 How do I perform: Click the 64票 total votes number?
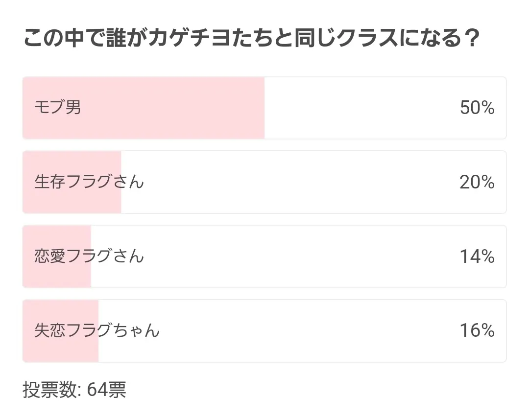(x=106, y=390)
